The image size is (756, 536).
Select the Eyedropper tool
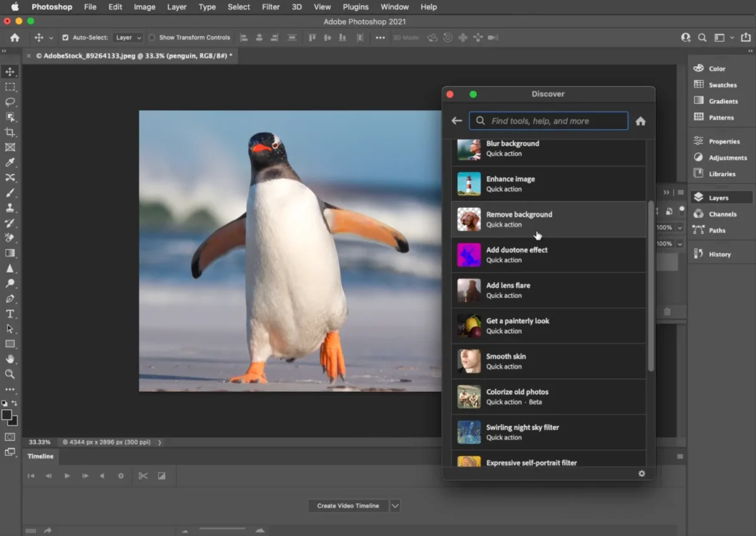10,163
